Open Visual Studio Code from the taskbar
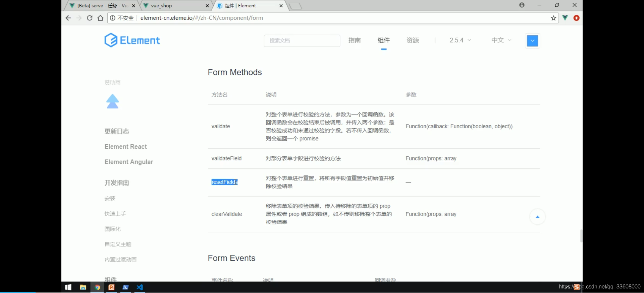 click(140, 287)
